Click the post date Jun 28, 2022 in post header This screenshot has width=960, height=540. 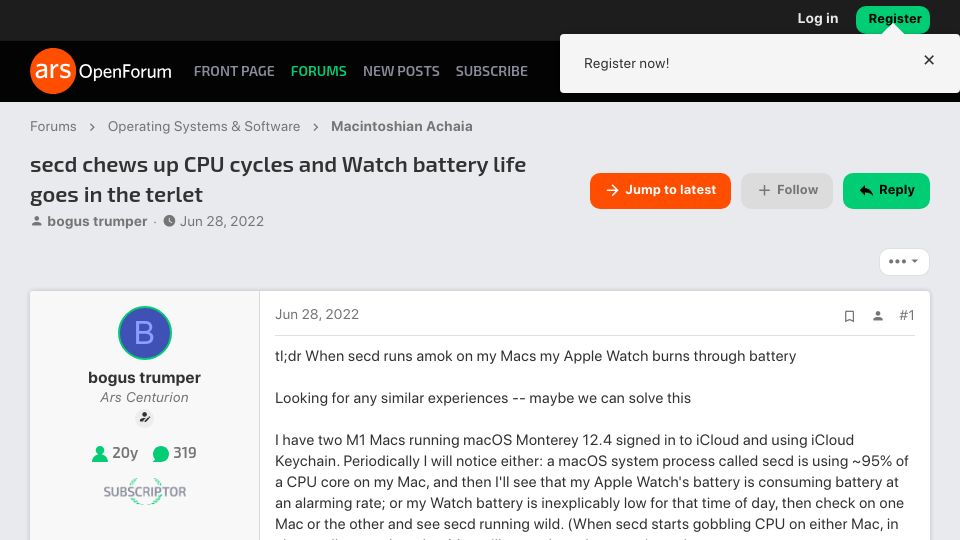(x=317, y=314)
